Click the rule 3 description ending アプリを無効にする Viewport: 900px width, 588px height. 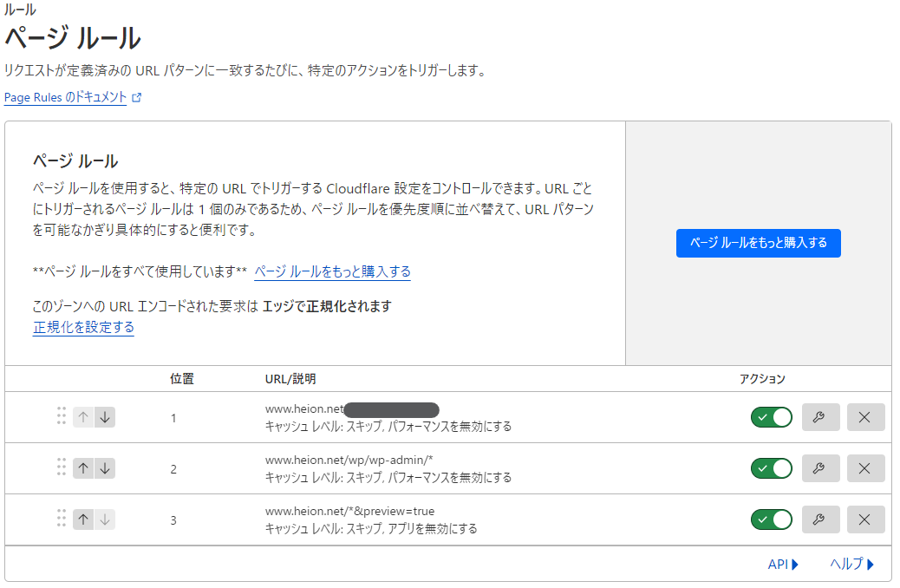371,528
